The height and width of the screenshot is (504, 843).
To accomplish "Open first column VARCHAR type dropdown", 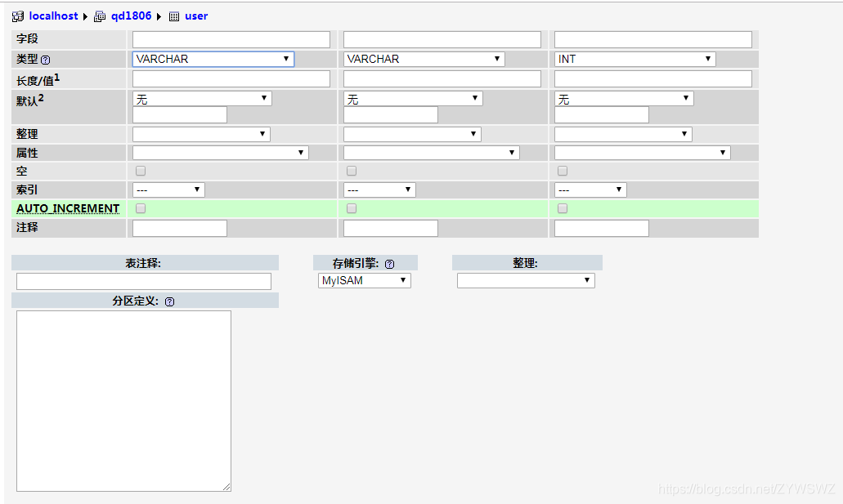I will 213,59.
